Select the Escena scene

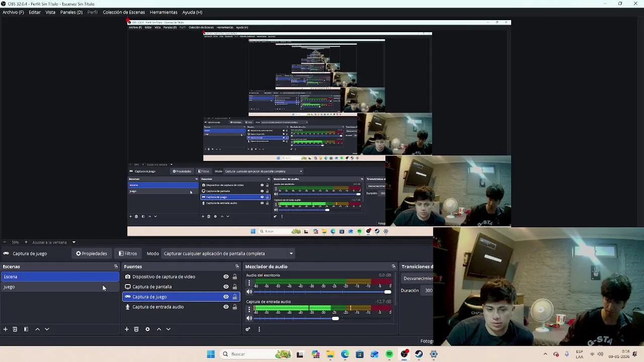[60, 277]
